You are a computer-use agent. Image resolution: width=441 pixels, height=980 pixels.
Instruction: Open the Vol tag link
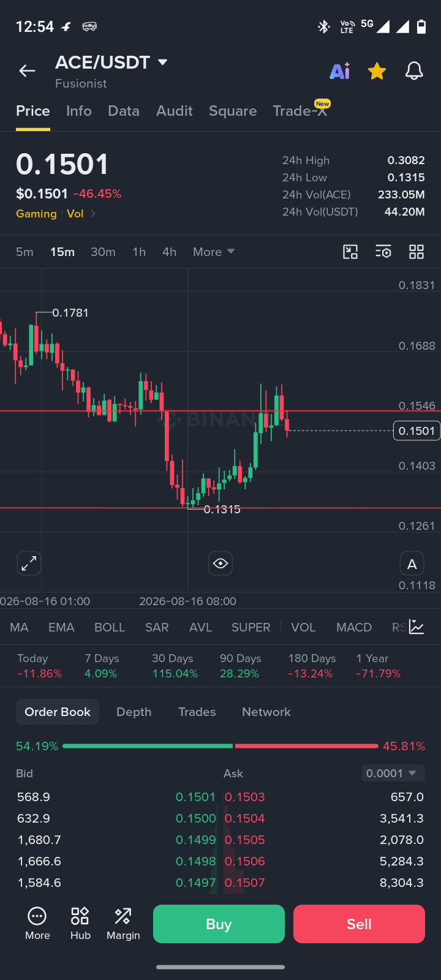[x=75, y=214]
